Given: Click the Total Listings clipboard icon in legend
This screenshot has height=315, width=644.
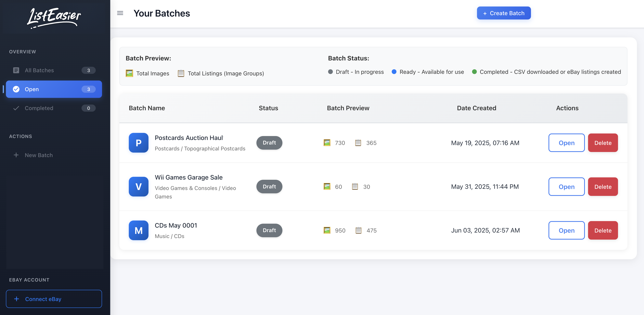Looking at the screenshot, I should [181, 73].
